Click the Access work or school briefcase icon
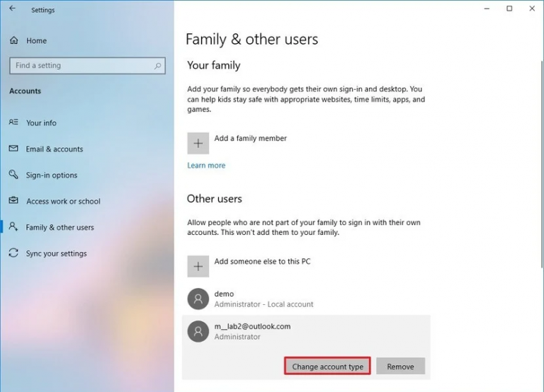 click(x=13, y=200)
